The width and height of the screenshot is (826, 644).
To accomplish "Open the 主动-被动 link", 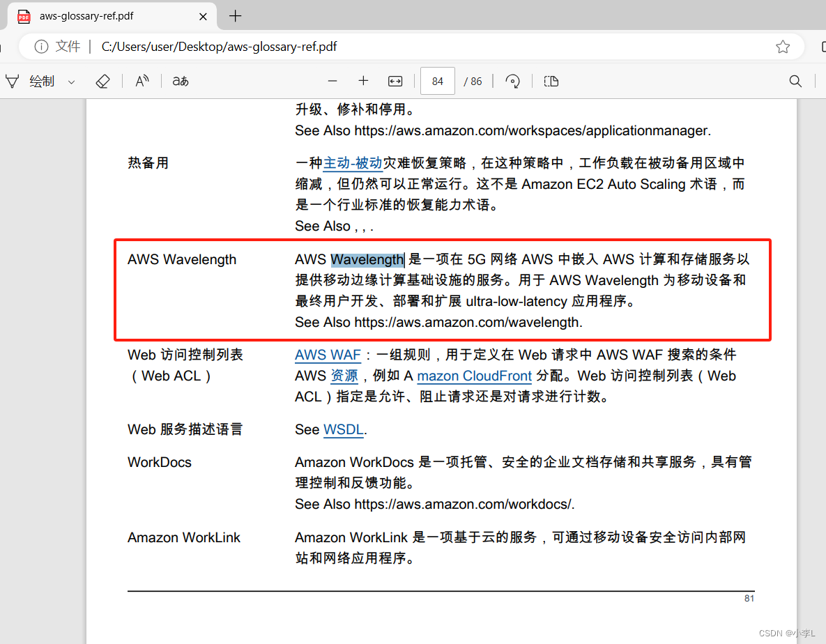I will click(353, 163).
